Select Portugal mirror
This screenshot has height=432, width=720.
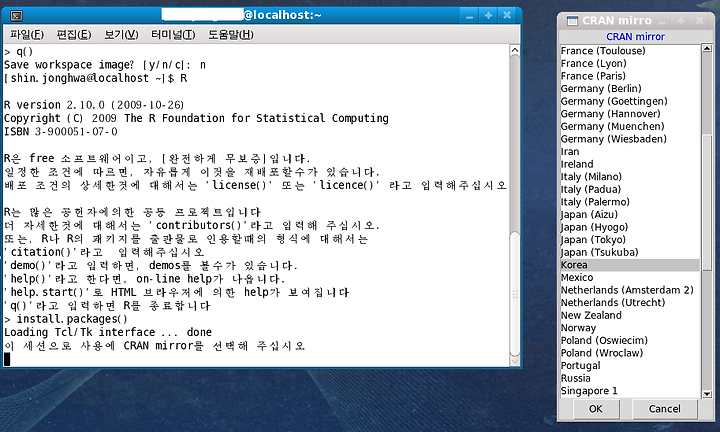[x=630, y=365]
